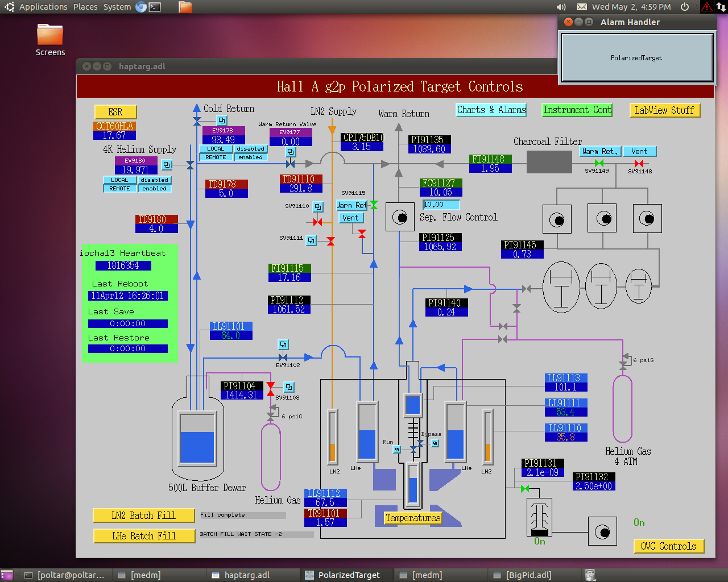The image size is (728, 582).
Task: Click Vent button near charcoal filter
Action: pos(640,151)
